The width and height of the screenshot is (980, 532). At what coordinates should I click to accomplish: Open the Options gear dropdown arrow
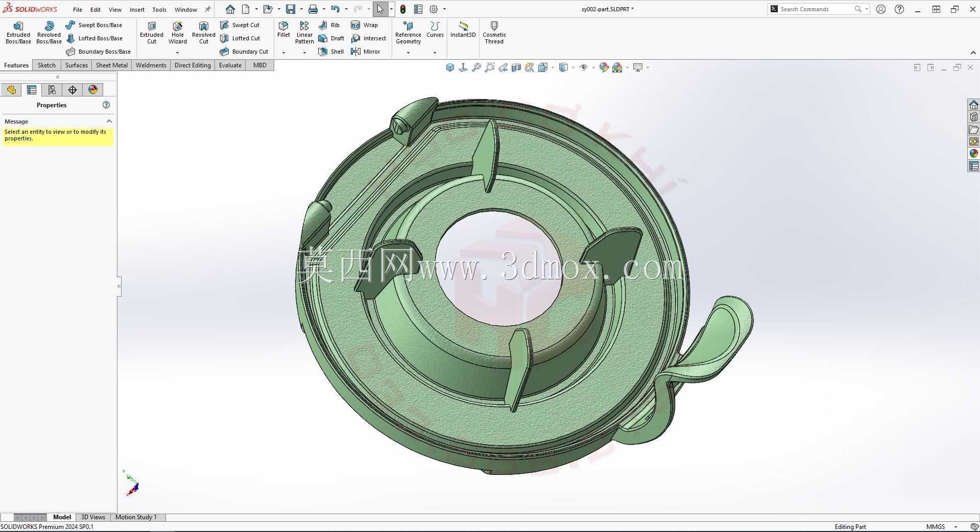point(444,9)
